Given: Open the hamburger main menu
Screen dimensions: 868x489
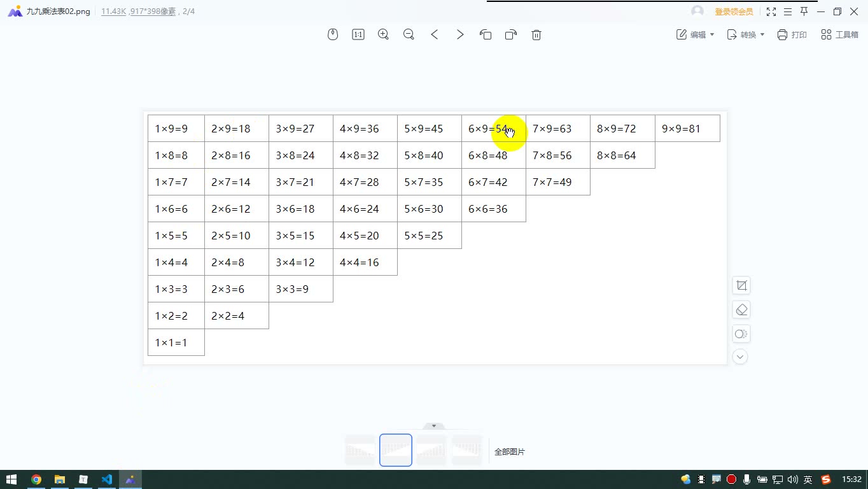Looking at the screenshot, I should pyautogui.click(x=788, y=11).
